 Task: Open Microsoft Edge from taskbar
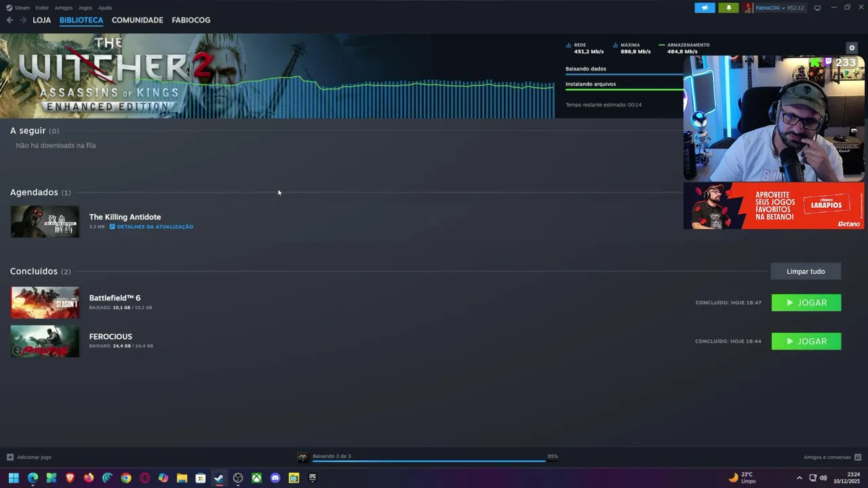click(x=33, y=478)
